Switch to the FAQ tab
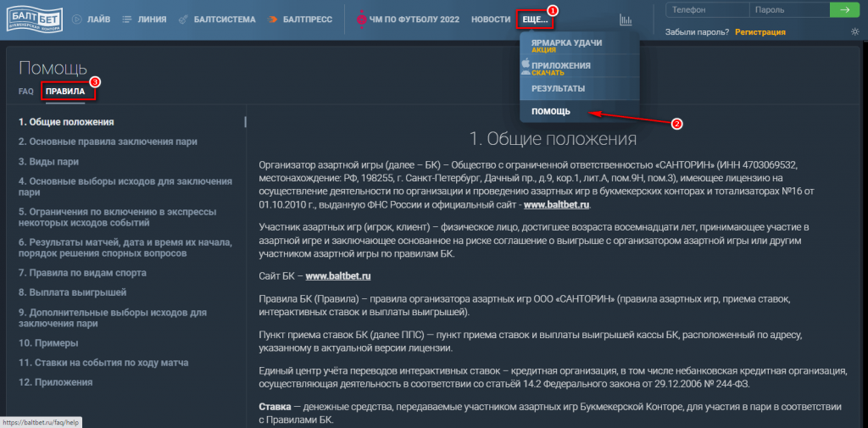This screenshot has width=868, height=428. [25, 91]
